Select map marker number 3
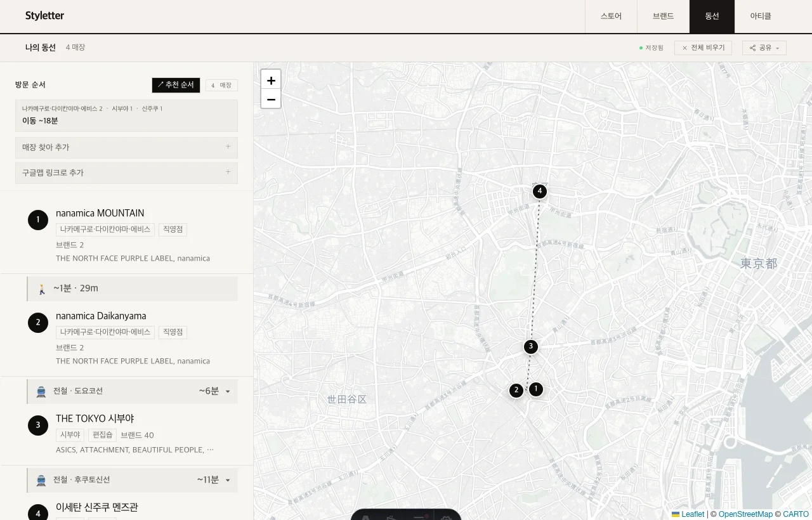Image resolution: width=812 pixels, height=520 pixels. 531,347
